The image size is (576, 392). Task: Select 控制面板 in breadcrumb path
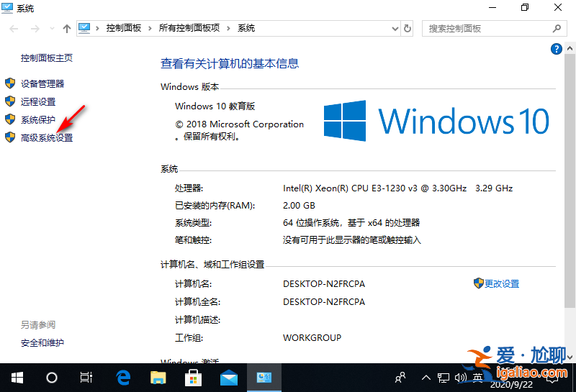[124, 28]
